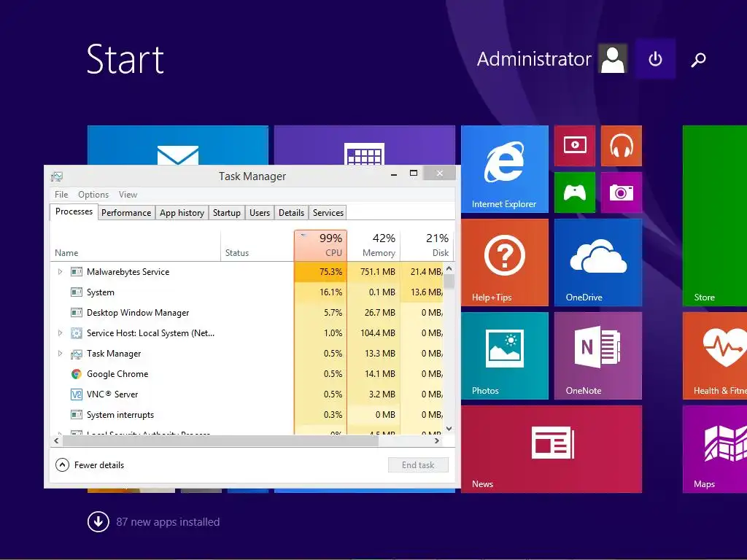Sort by the Name column header

pyautogui.click(x=135, y=245)
